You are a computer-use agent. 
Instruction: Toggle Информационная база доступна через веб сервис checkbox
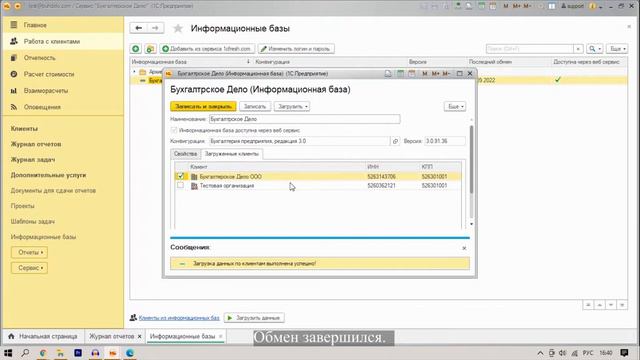174,130
